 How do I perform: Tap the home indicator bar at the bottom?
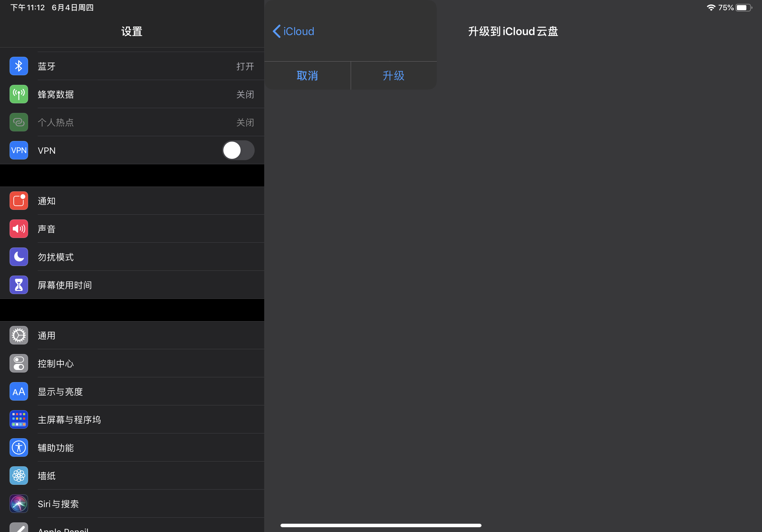pos(381,525)
